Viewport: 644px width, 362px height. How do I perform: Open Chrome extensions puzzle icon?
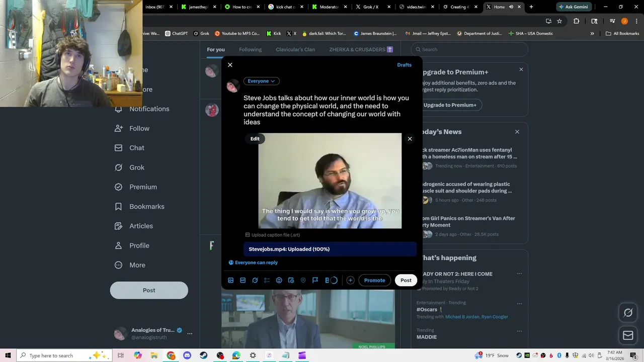pyautogui.click(x=577, y=21)
